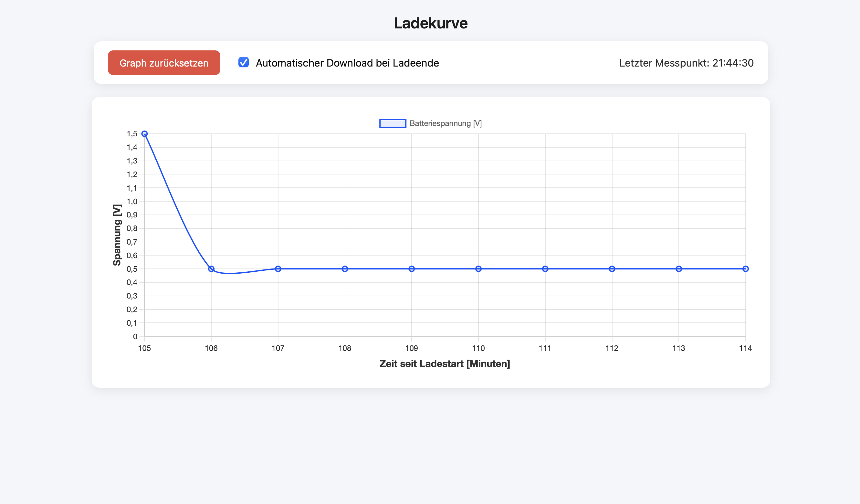Click the Zeit seit Ladestart axis title

click(445, 364)
